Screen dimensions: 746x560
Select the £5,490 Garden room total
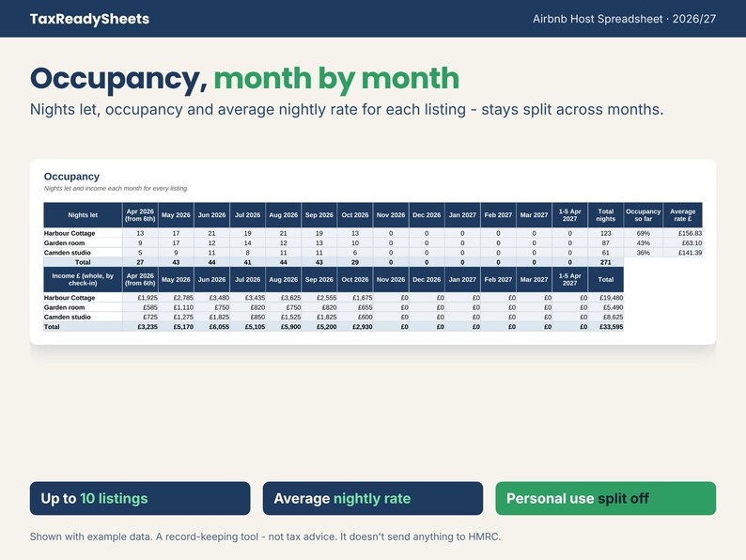(x=606, y=307)
